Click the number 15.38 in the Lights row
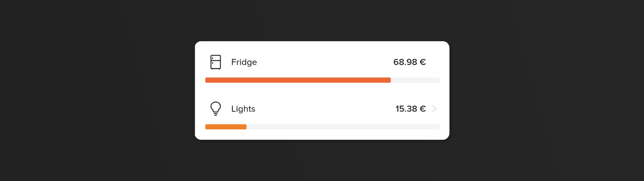Viewport: 644px width, 181px height. pyautogui.click(x=406, y=109)
